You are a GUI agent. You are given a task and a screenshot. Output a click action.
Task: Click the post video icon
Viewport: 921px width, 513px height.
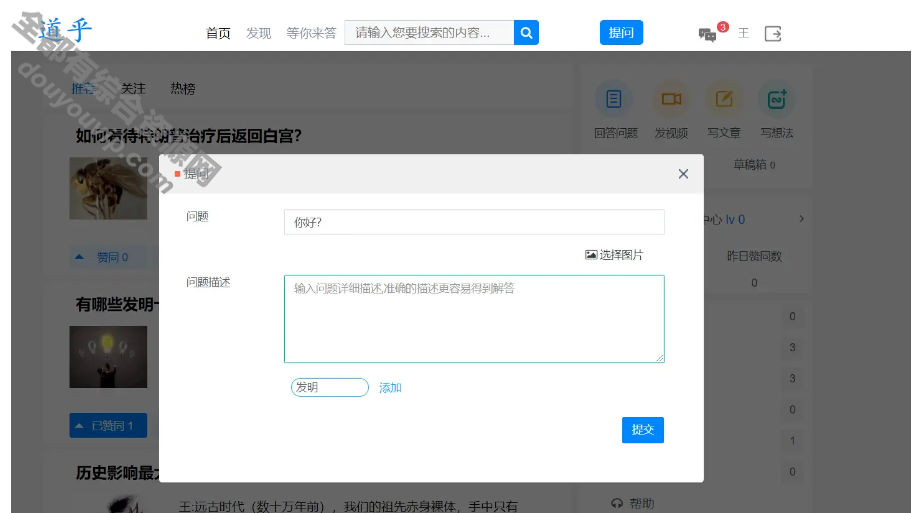coord(671,99)
